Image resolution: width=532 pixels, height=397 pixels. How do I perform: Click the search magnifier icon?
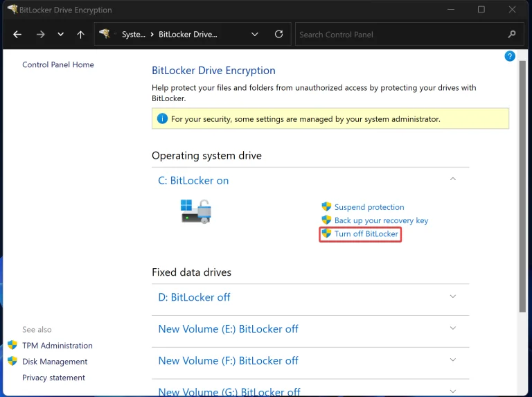point(512,34)
